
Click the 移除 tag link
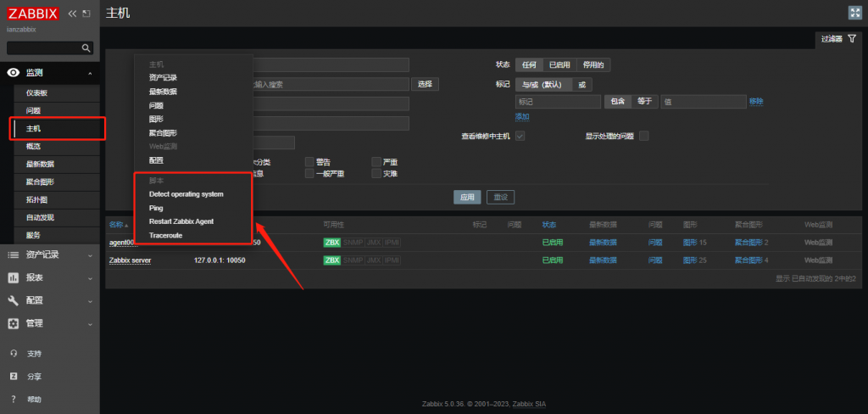point(756,102)
